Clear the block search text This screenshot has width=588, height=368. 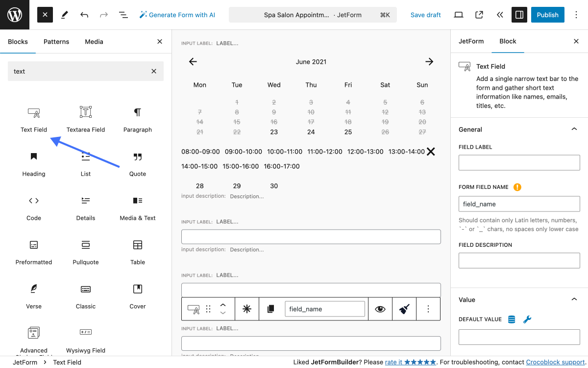[154, 71]
